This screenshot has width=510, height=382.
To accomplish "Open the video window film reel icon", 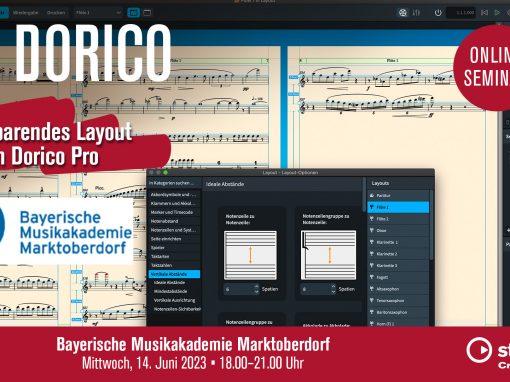I will coord(403,13).
